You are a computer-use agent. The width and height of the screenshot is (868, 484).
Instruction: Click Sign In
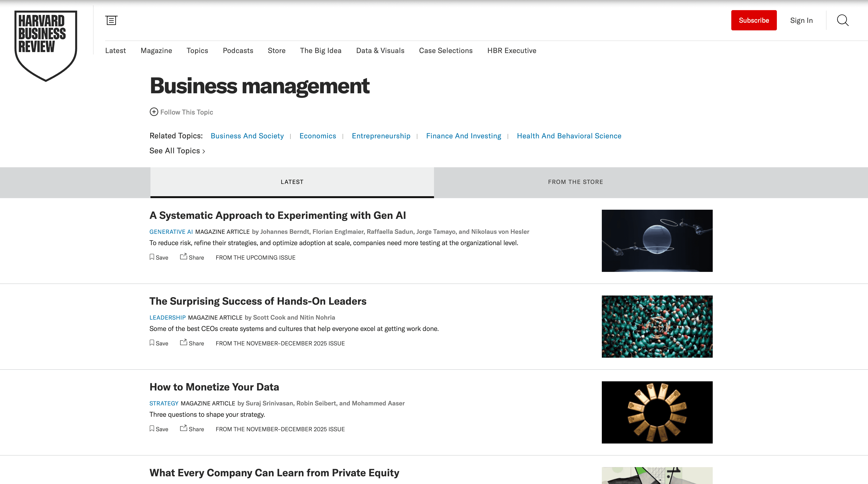click(801, 20)
